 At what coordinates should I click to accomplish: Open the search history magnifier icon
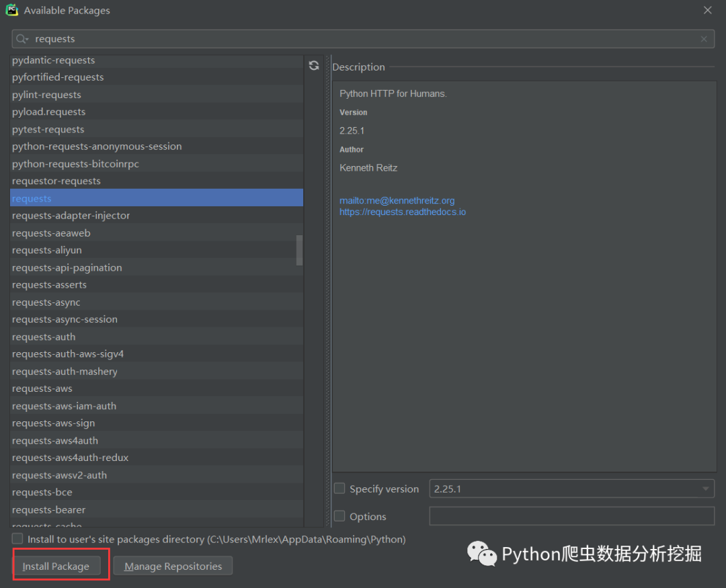[22, 40]
